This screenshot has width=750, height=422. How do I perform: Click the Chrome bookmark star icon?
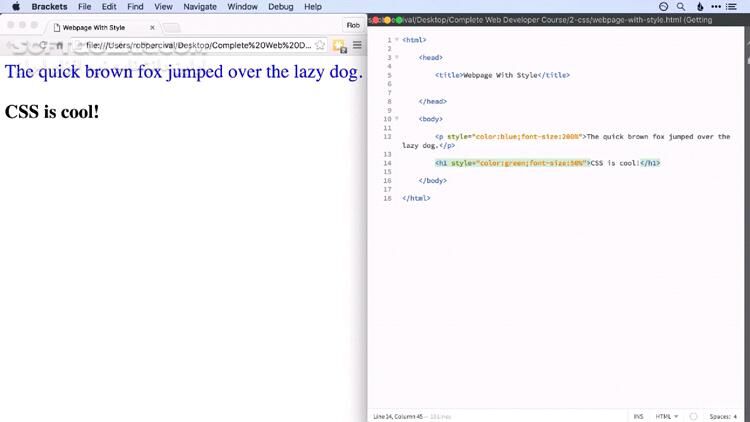click(x=320, y=45)
